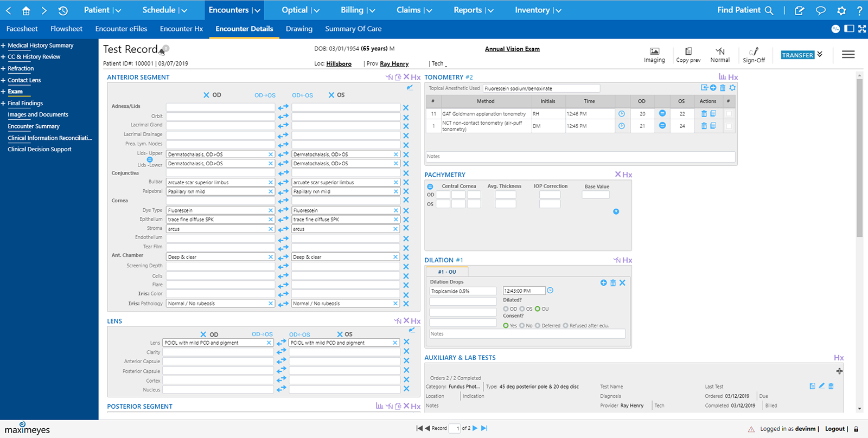This screenshot has width=868, height=438.
Task: Open the Encounters dropdown menu
Action: tap(234, 10)
